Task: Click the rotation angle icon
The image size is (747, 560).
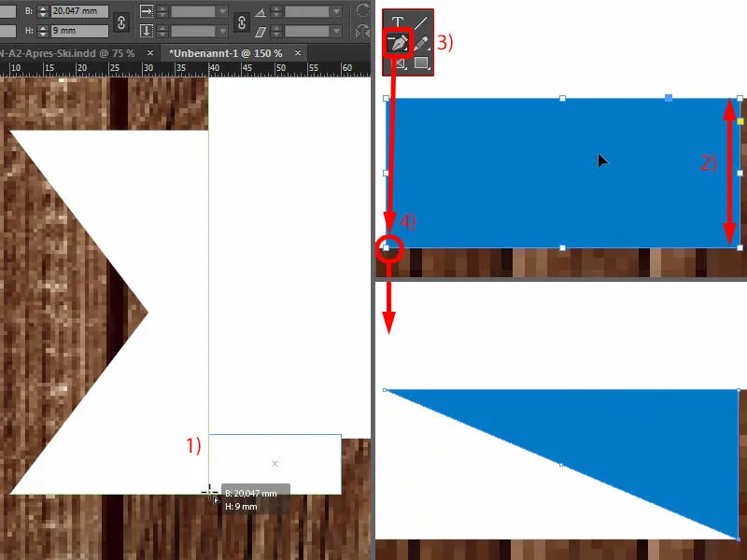Action: (x=261, y=12)
